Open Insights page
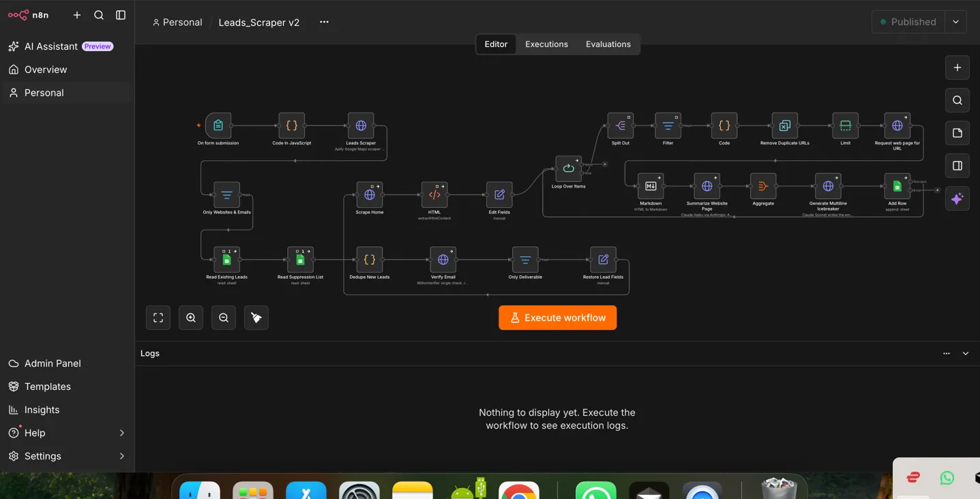The width and height of the screenshot is (980, 499). click(67, 410)
